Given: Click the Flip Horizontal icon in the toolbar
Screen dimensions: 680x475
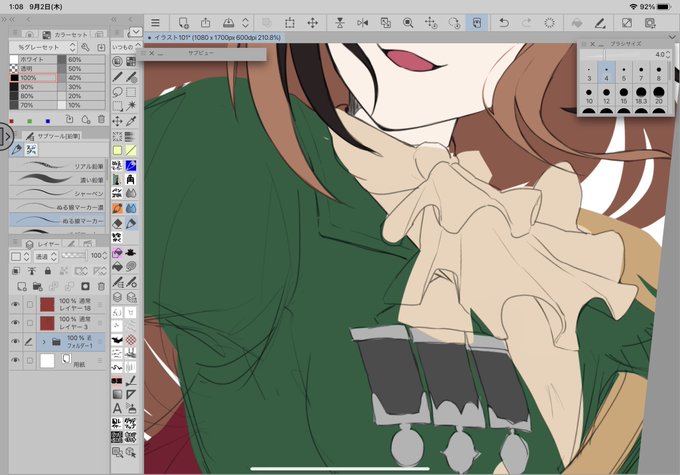Looking at the screenshot, I should coord(363,23).
